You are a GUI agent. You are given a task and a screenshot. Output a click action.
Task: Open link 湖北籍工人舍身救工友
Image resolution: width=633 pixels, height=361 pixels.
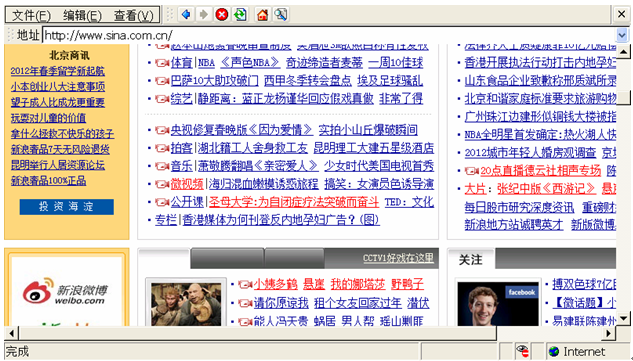point(253,148)
